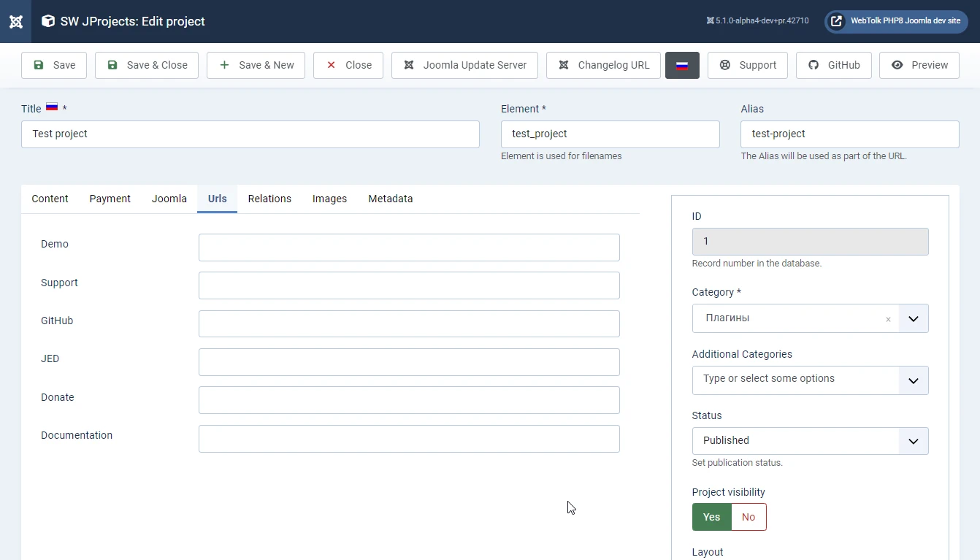This screenshot has height=560, width=980.
Task: Expand Additional Categories dropdown arrow
Action: pyautogui.click(x=914, y=380)
